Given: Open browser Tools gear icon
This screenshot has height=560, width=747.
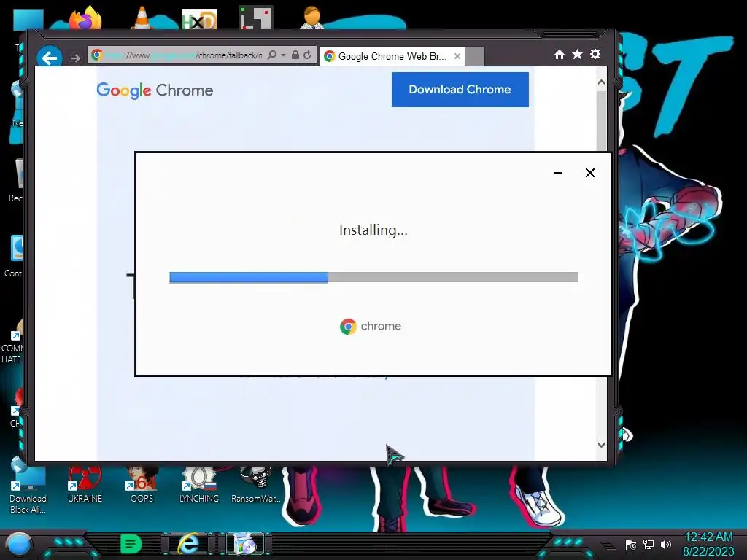Looking at the screenshot, I should [x=595, y=54].
